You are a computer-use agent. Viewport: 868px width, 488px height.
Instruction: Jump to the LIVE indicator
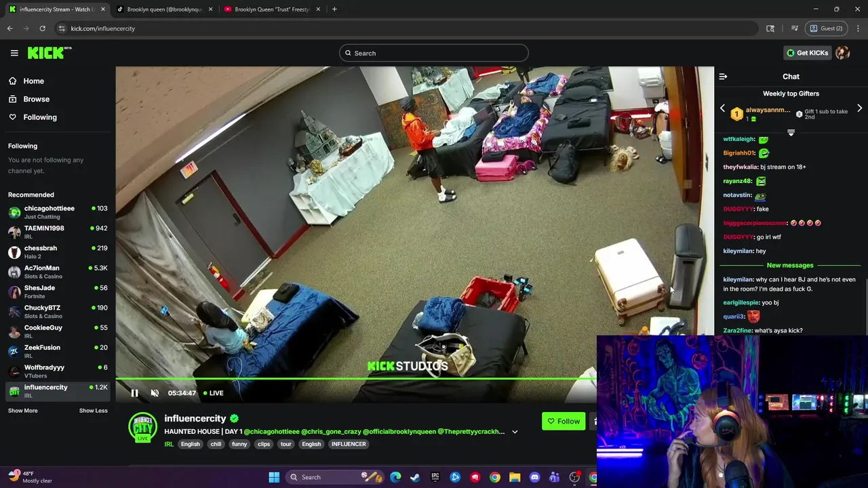tap(213, 393)
